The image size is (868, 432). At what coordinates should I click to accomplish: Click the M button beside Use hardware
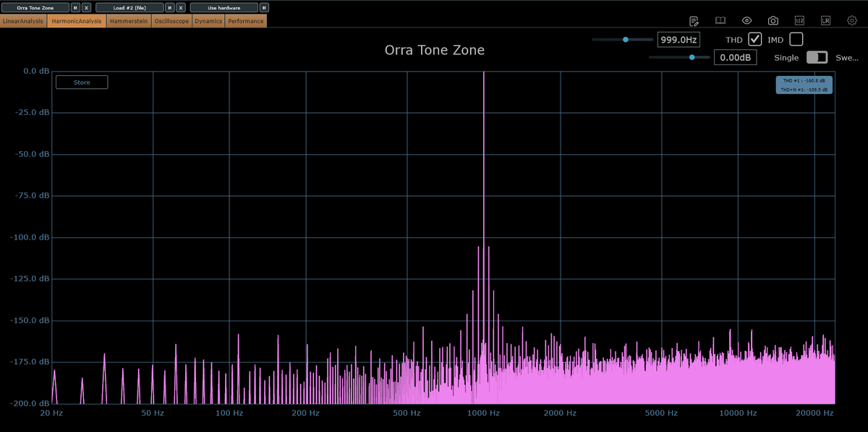(x=264, y=7)
